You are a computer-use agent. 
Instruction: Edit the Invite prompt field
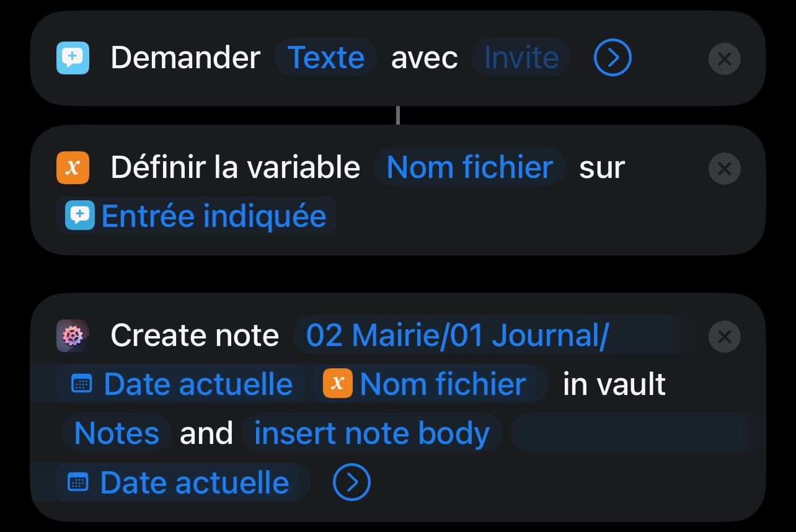pyautogui.click(x=521, y=58)
